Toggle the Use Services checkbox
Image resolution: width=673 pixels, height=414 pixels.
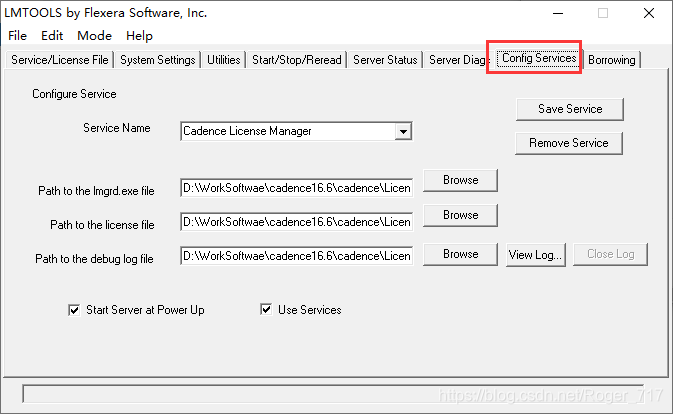[x=266, y=310]
